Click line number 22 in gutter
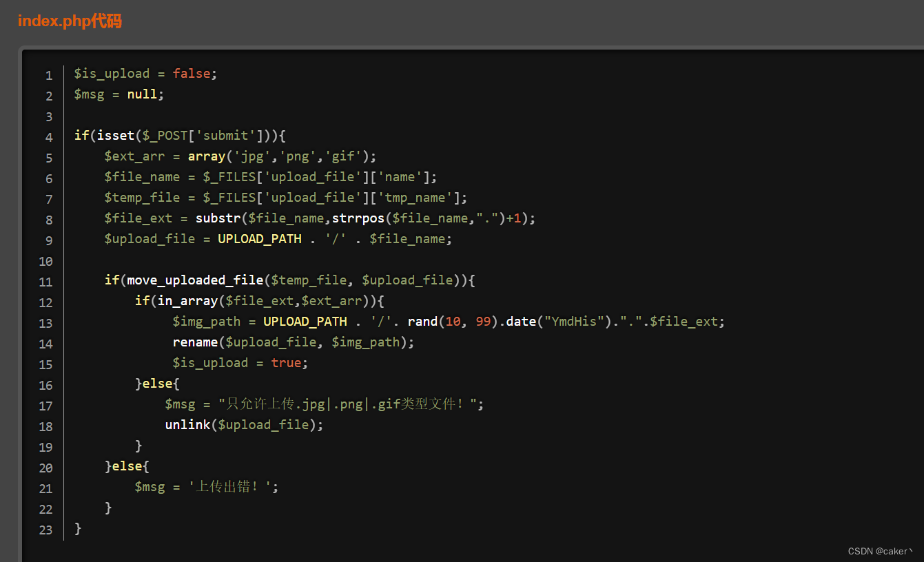The height and width of the screenshot is (562, 924). (x=46, y=509)
